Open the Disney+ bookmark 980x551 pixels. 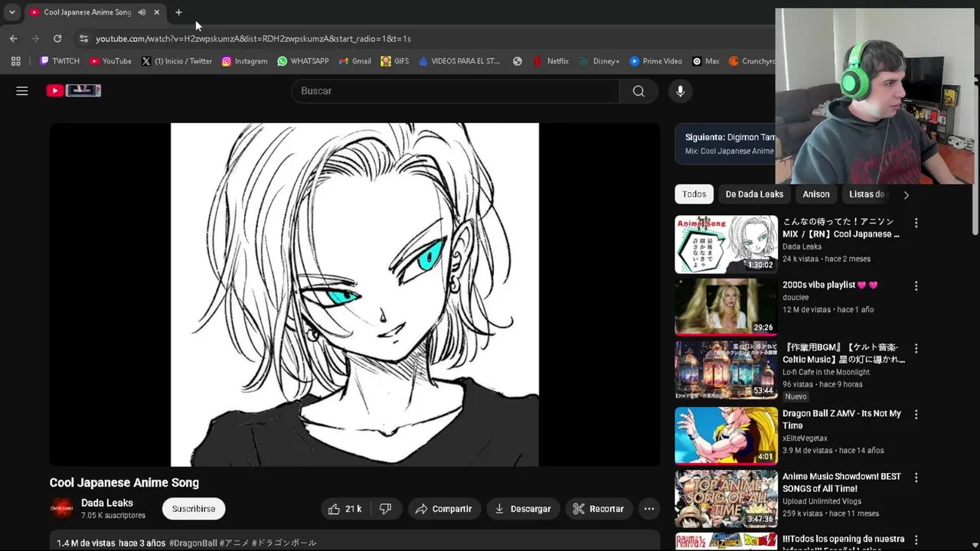[599, 61]
